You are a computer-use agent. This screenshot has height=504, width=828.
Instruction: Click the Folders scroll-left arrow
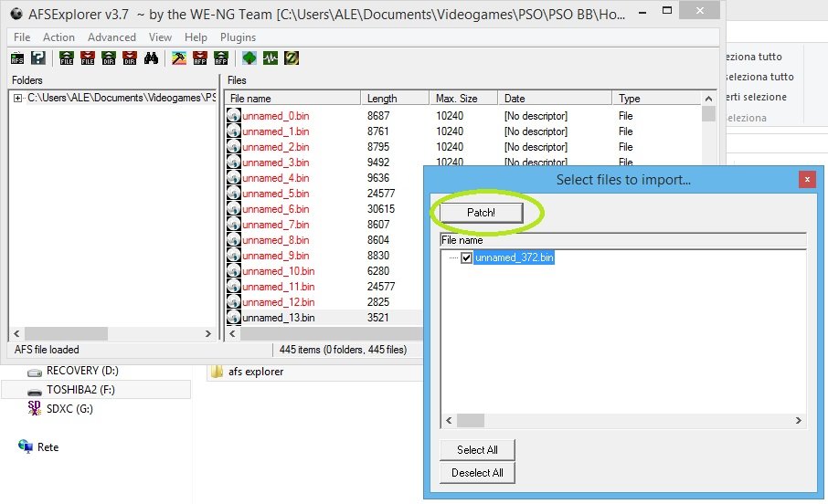tap(16, 333)
